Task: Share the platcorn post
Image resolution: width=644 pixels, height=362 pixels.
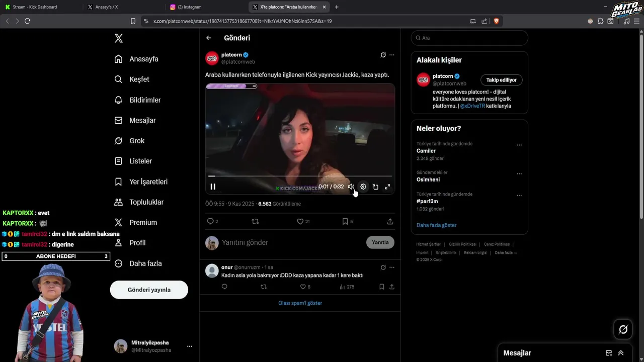Action: pos(390,221)
